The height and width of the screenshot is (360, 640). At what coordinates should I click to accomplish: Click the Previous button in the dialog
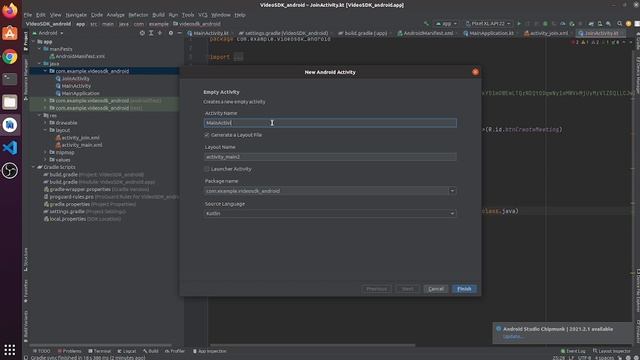tap(376, 289)
